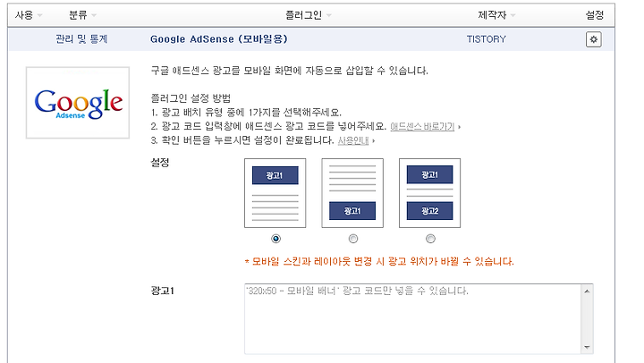Choose the layout thumbnail with 광고1 at bottom

pos(352,193)
